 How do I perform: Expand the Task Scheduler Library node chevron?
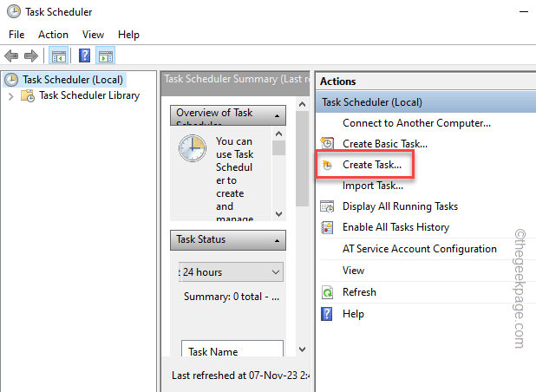point(11,96)
